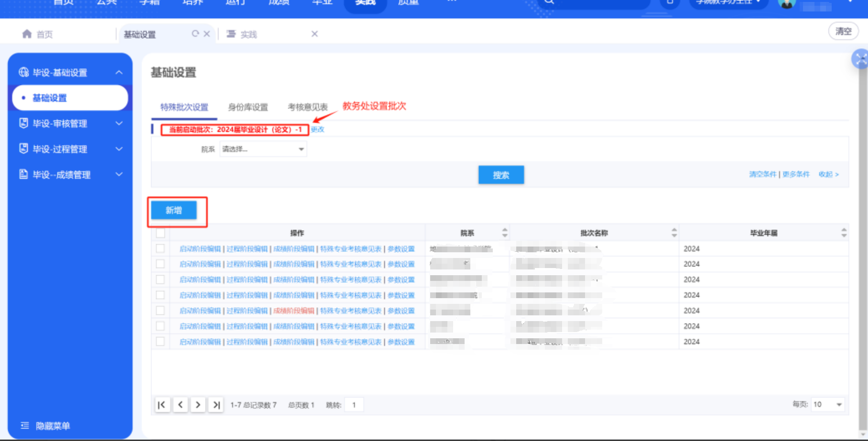Screen dimensions: 868x441
Task: Collapse search panel via 收起 >
Action: (828, 174)
